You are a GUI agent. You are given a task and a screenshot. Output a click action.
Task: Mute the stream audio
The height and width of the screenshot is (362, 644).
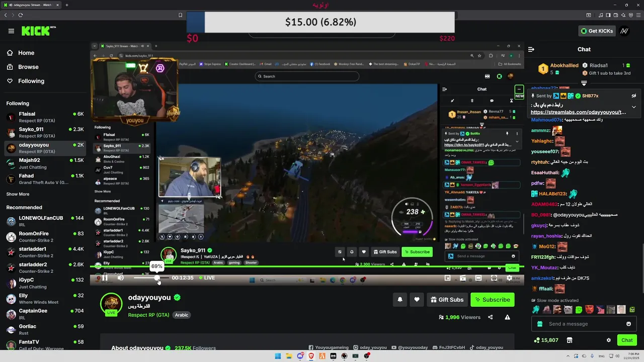tap(121, 278)
